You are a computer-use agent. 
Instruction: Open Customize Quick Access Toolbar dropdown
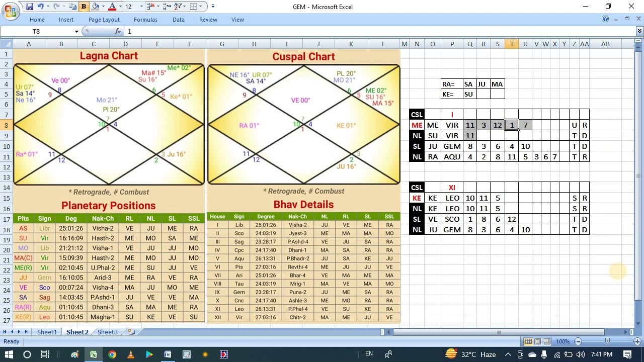click(213, 7)
